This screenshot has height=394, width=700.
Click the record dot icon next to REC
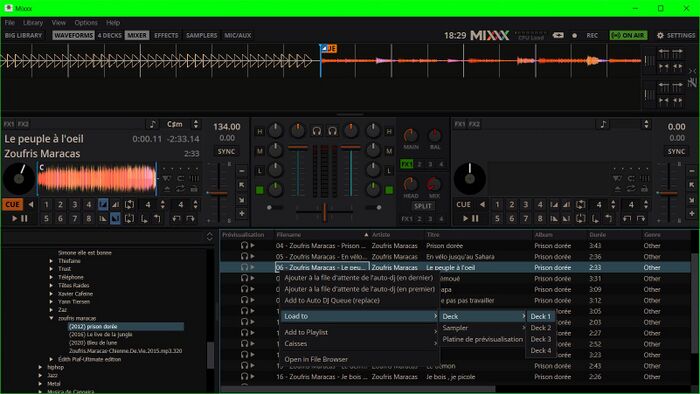[575, 35]
